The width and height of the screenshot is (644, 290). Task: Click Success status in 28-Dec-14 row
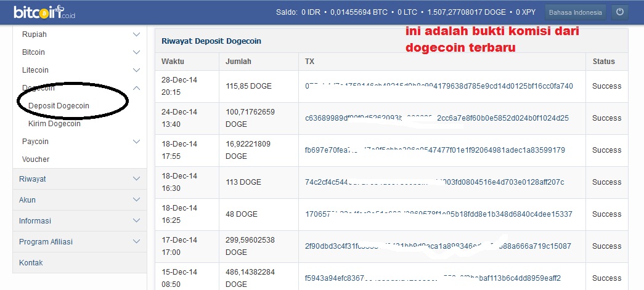[x=606, y=86]
